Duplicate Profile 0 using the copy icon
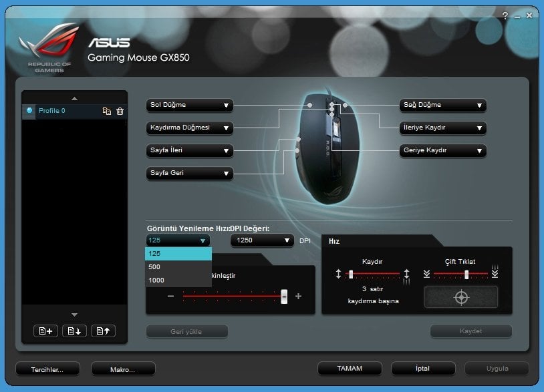Viewport: 544px width, 392px height. 107,111
